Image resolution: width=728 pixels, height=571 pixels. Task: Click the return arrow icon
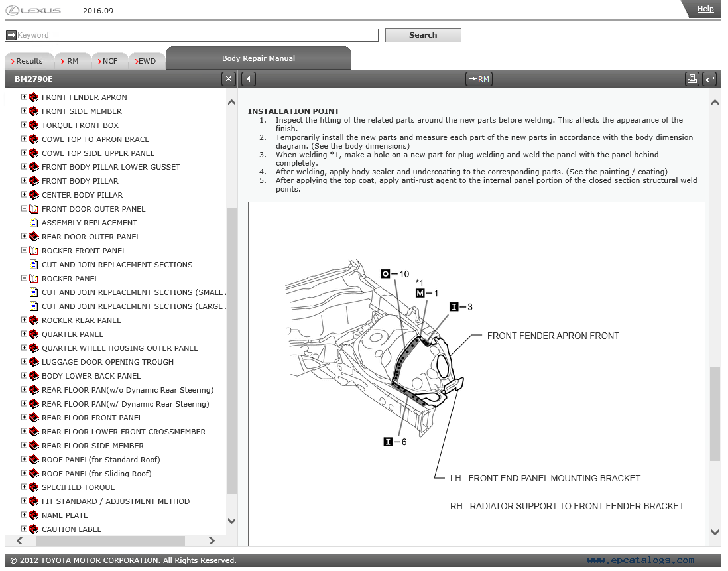click(x=709, y=79)
